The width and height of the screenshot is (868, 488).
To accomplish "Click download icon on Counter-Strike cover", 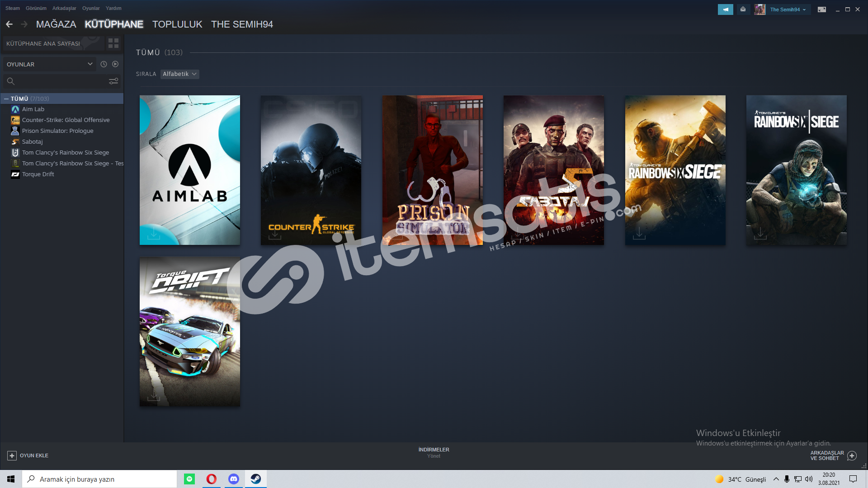I will (275, 234).
